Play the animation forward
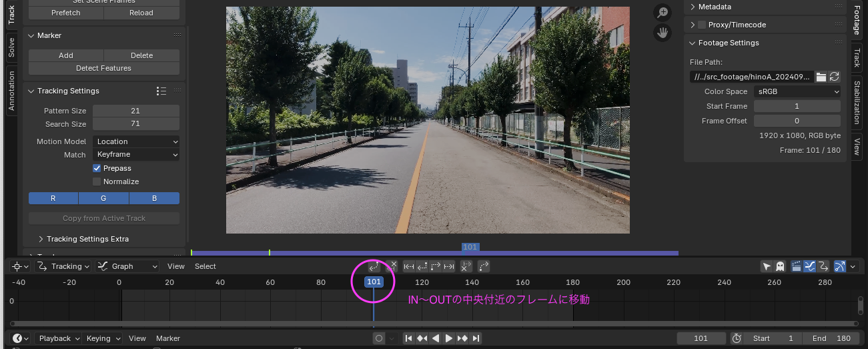 (449, 338)
